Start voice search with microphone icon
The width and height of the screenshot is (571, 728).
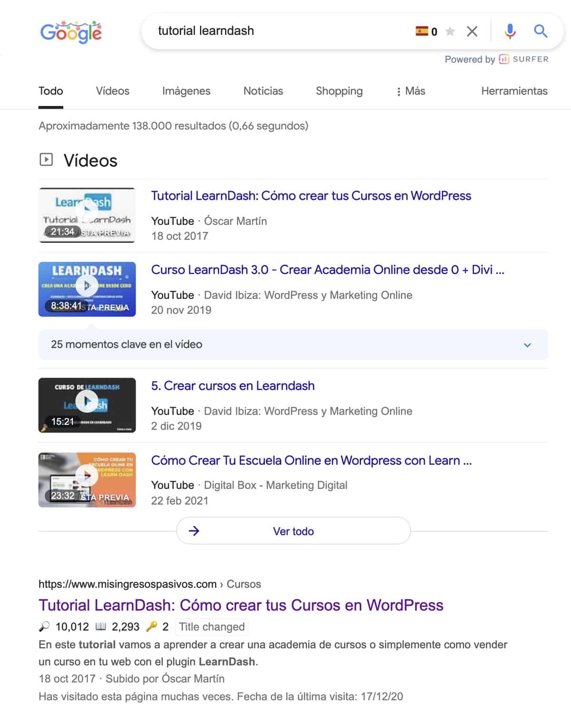(x=510, y=31)
